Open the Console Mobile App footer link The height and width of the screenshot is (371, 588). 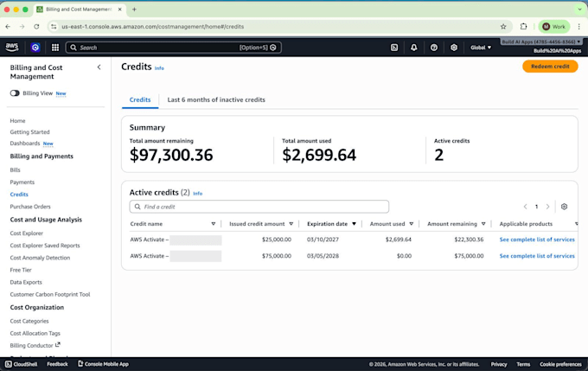tap(103, 364)
